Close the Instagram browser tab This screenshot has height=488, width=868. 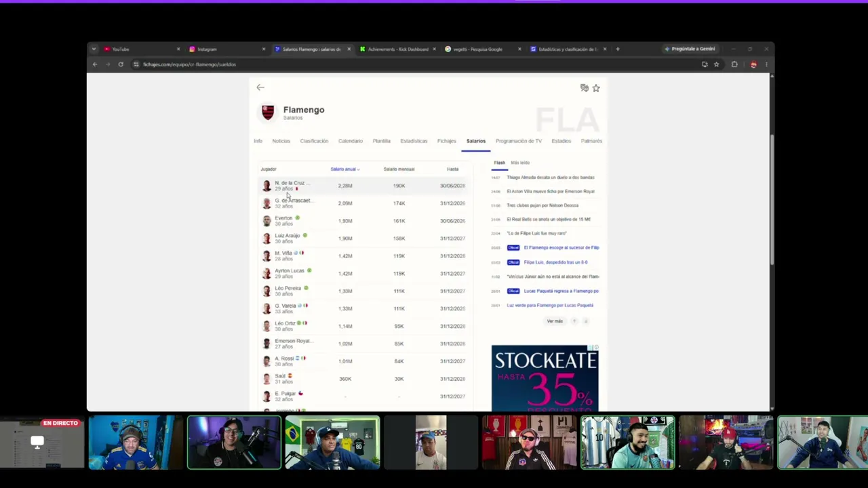point(264,49)
